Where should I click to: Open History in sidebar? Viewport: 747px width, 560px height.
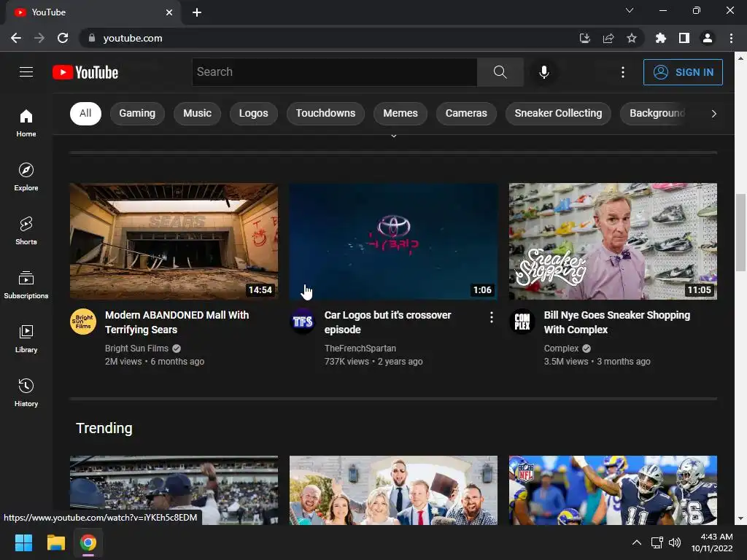(x=26, y=392)
